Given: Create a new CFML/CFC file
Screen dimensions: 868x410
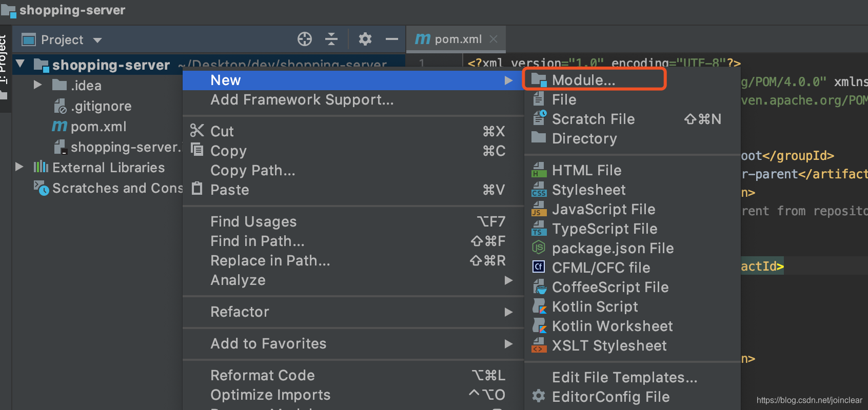Looking at the screenshot, I should coord(633,268).
